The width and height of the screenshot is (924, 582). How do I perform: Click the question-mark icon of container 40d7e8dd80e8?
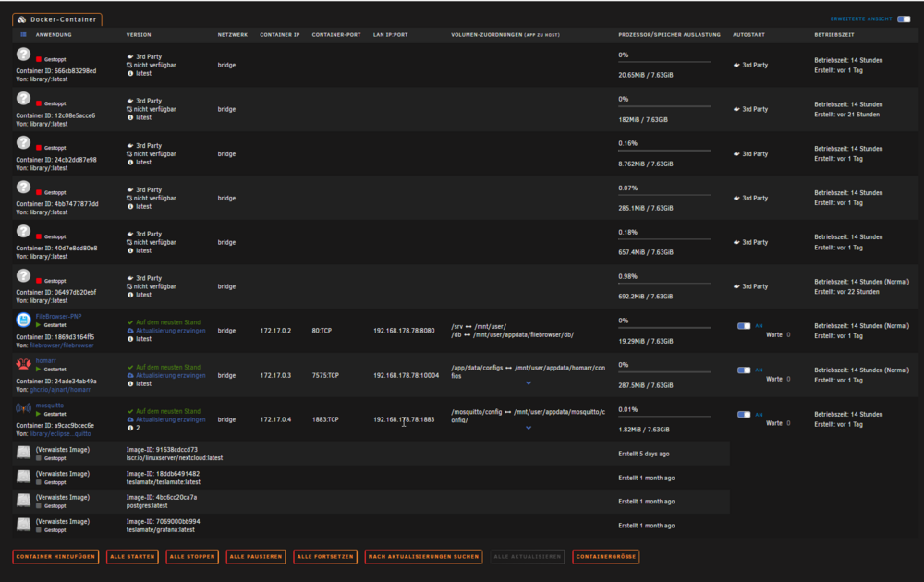point(23,231)
